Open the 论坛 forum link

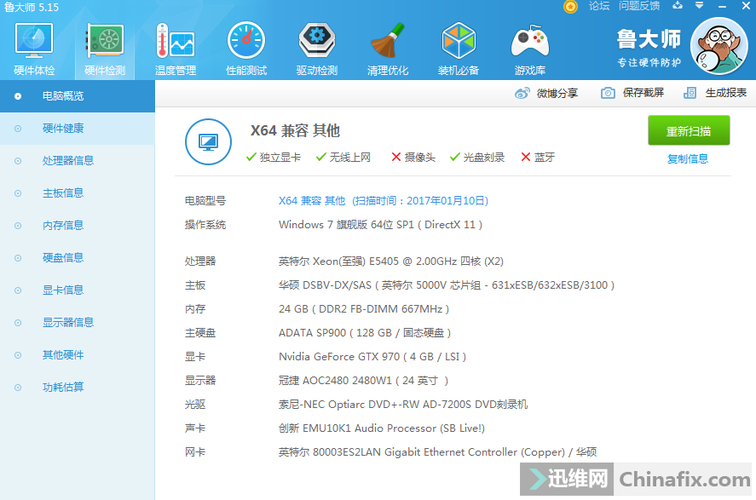[x=599, y=6]
